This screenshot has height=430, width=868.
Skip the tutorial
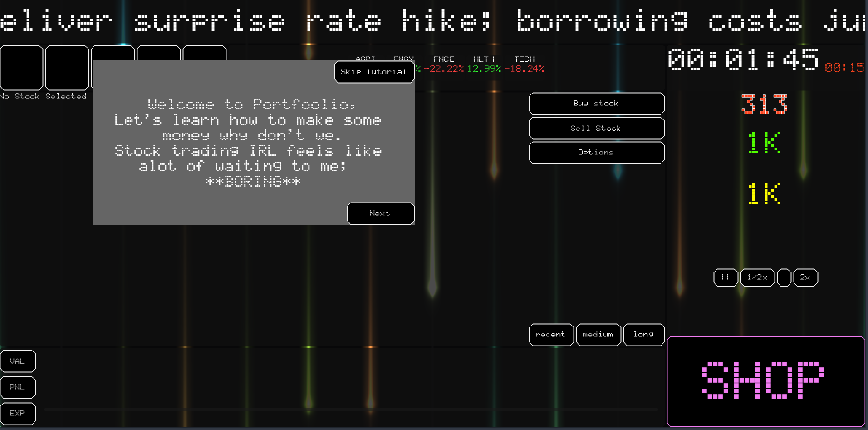tap(374, 72)
